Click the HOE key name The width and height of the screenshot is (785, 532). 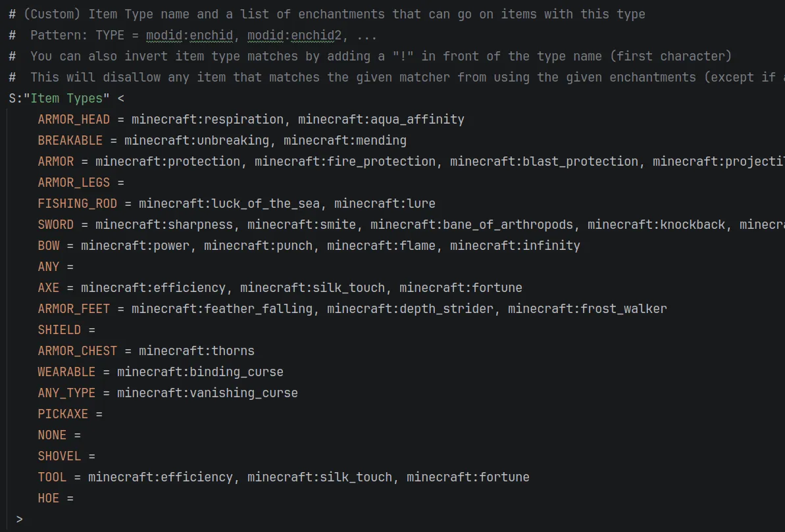pos(48,498)
